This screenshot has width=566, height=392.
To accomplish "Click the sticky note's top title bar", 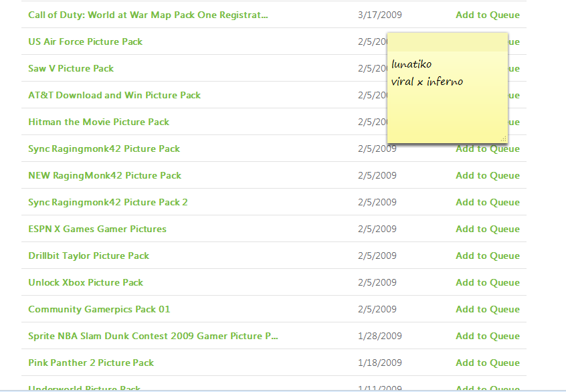I will (448, 43).
